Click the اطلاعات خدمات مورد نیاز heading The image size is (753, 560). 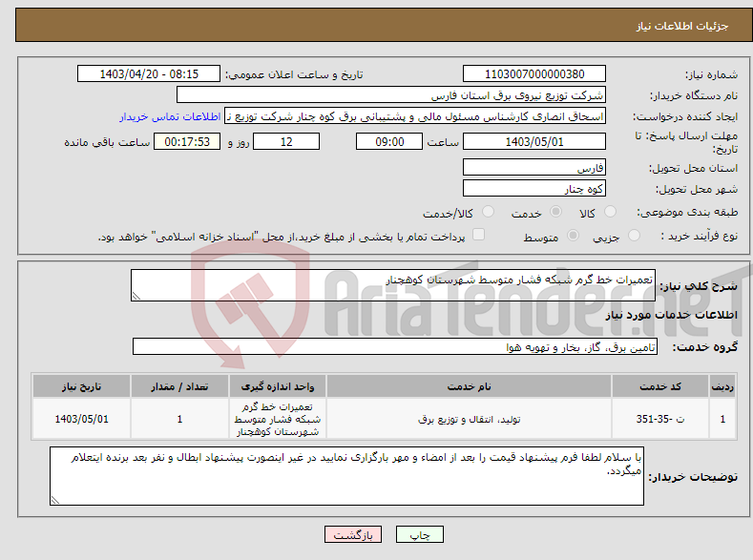671,315
